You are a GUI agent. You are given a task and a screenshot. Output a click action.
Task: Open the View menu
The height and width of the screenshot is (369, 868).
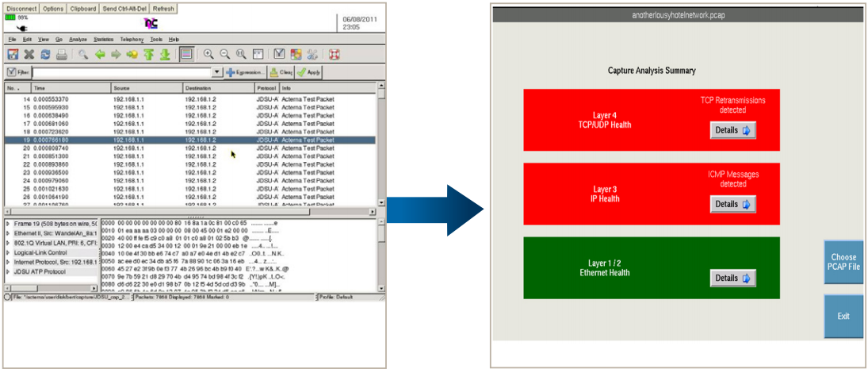pos(44,40)
